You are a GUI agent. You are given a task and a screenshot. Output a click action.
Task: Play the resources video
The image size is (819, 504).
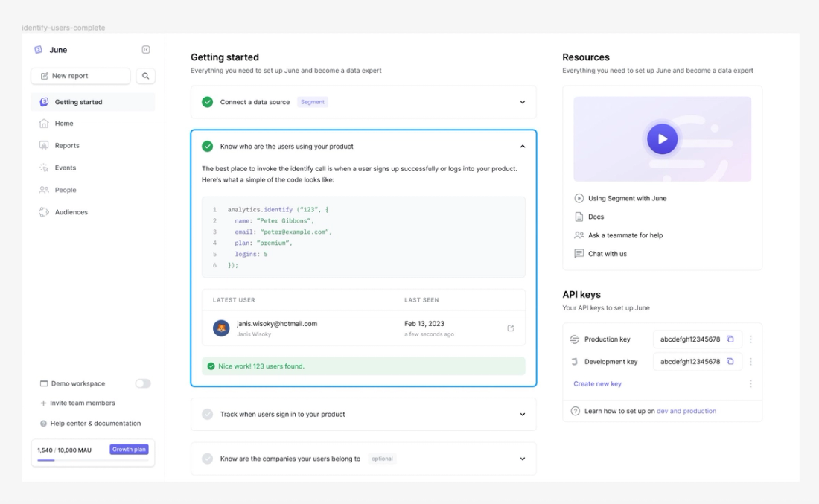663,139
